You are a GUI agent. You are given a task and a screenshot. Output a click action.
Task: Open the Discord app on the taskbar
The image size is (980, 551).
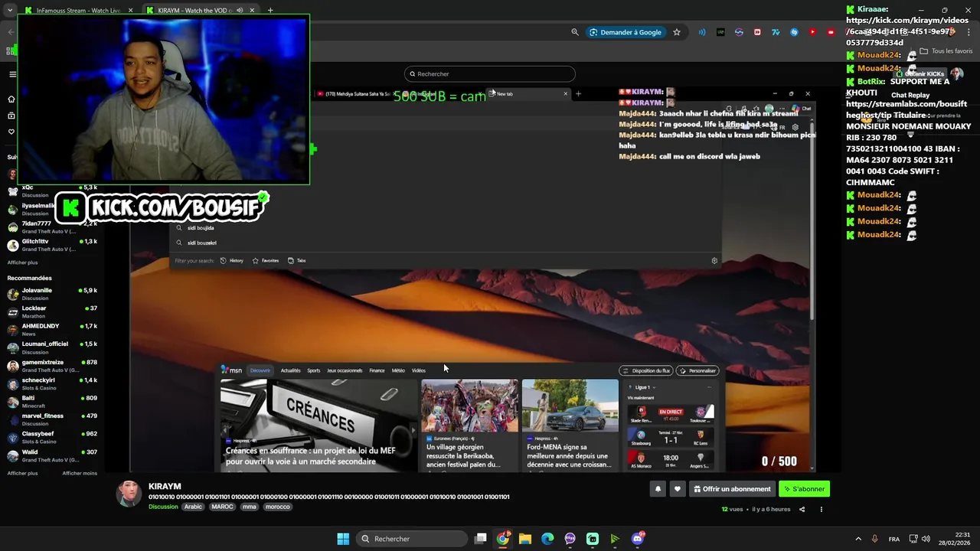[x=638, y=539]
